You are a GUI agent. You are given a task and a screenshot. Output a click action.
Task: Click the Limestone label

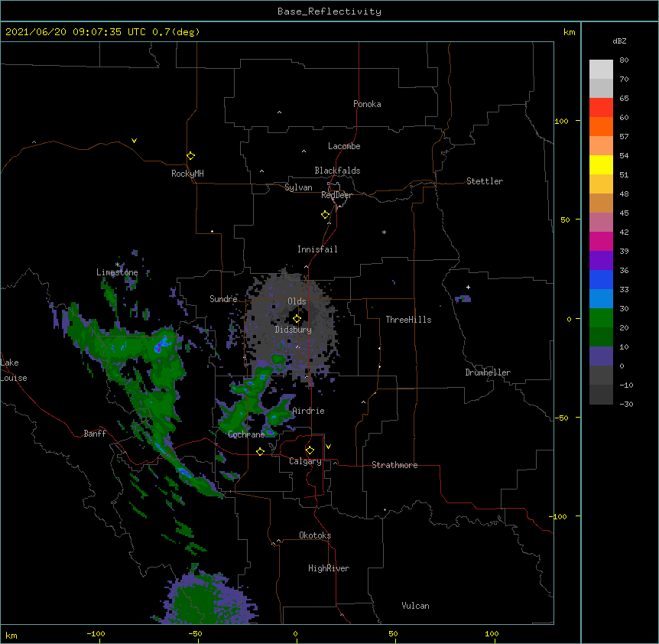[x=117, y=272]
